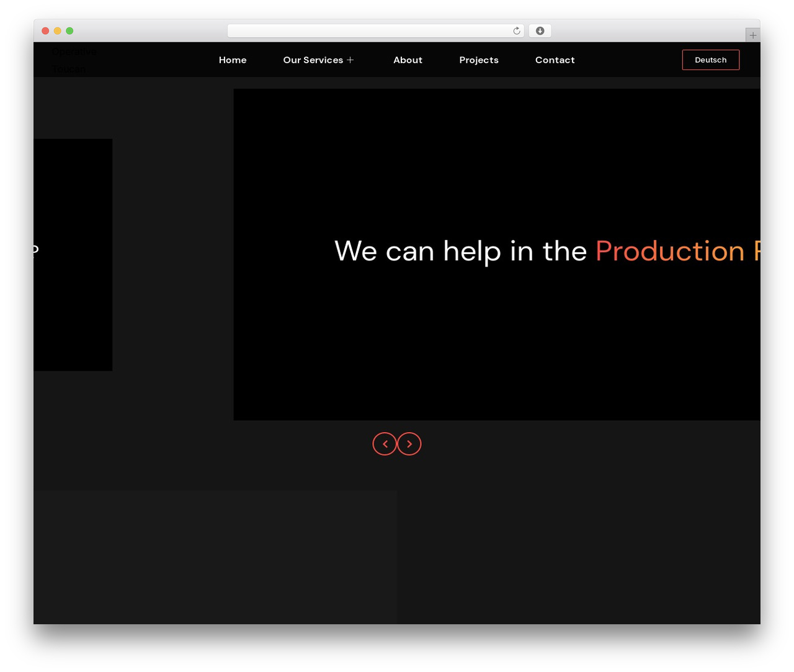Click the hero slide heading text
The width and height of the screenshot is (794, 672).
click(x=547, y=251)
